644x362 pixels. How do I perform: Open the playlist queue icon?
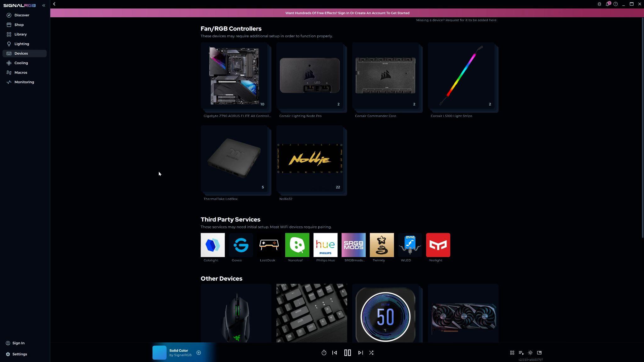521,353
